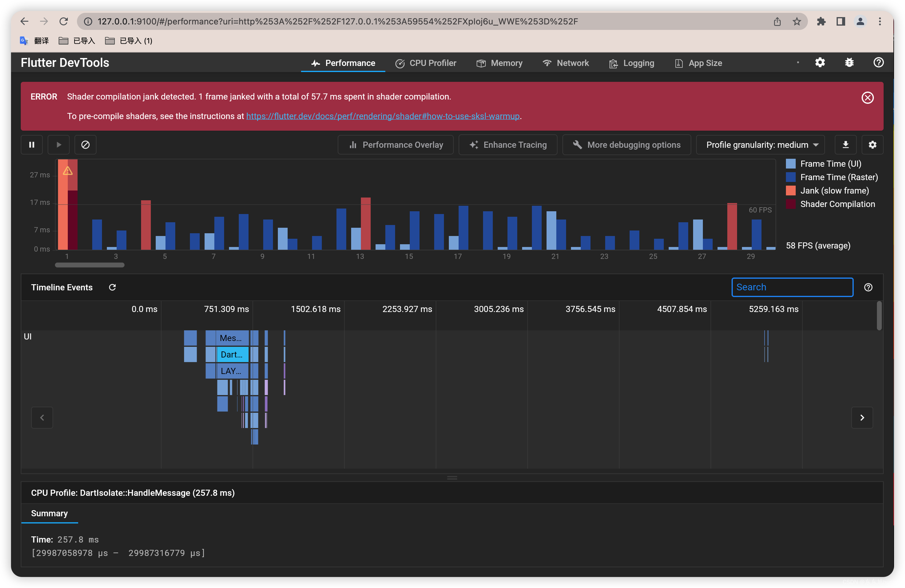This screenshot has width=905, height=588.
Task: Toggle the browser side panel icon
Action: coord(841,22)
